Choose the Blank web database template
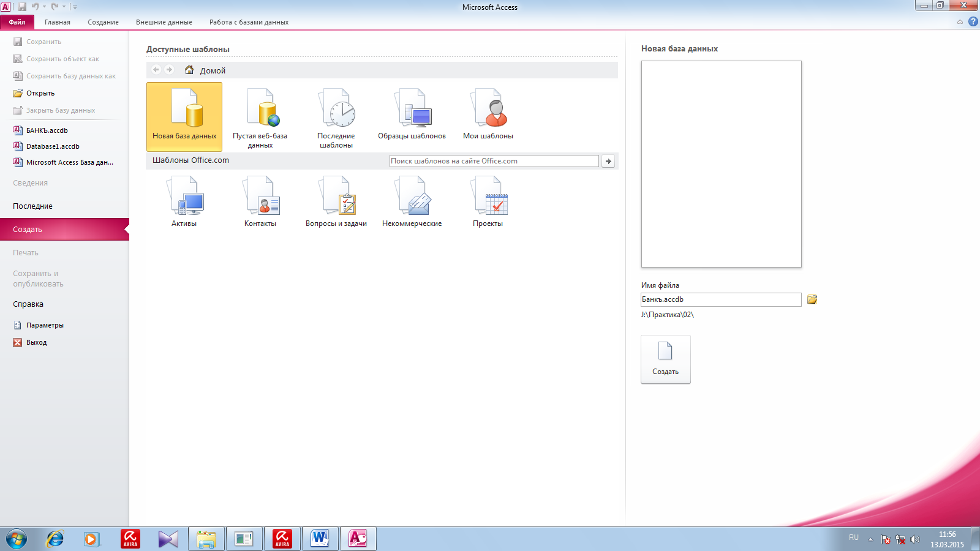 [260, 118]
